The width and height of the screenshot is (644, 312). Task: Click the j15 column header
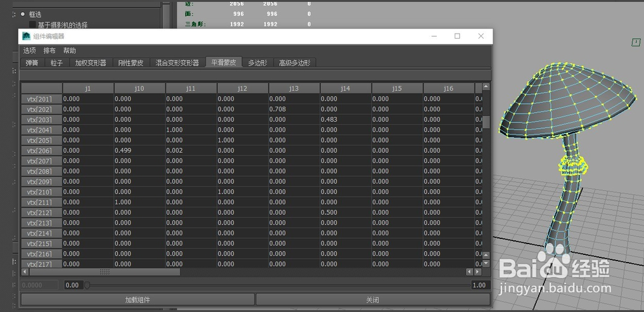pyautogui.click(x=397, y=88)
